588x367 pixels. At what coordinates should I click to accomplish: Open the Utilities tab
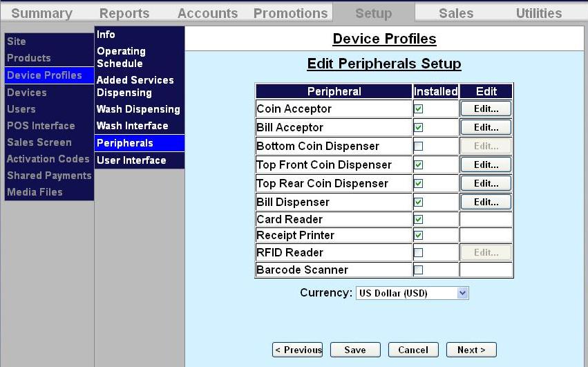click(x=539, y=13)
